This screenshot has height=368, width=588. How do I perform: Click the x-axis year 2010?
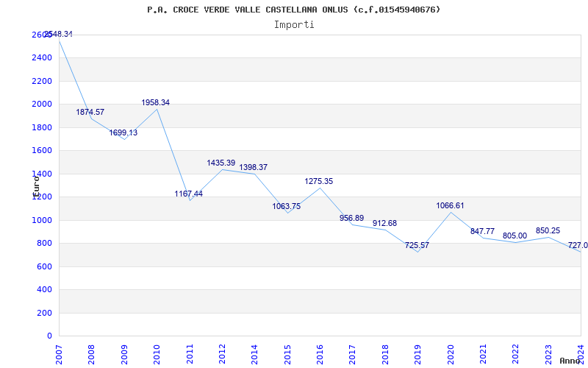pyautogui.click(x=157, y=354)
